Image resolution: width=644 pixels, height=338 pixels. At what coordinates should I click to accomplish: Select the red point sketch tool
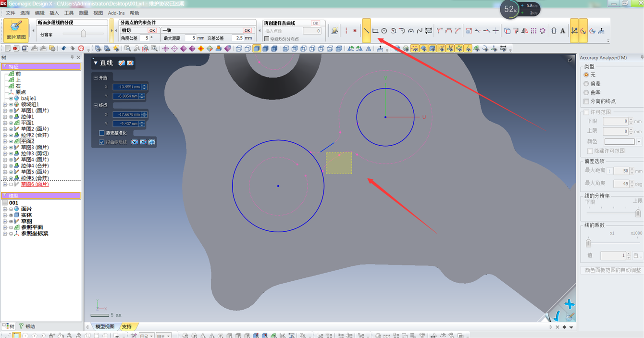tap(355, 31)
